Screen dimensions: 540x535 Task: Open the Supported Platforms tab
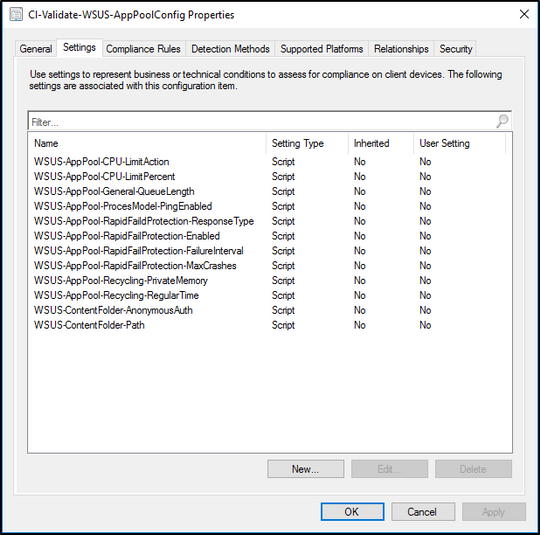click(322, 49)
